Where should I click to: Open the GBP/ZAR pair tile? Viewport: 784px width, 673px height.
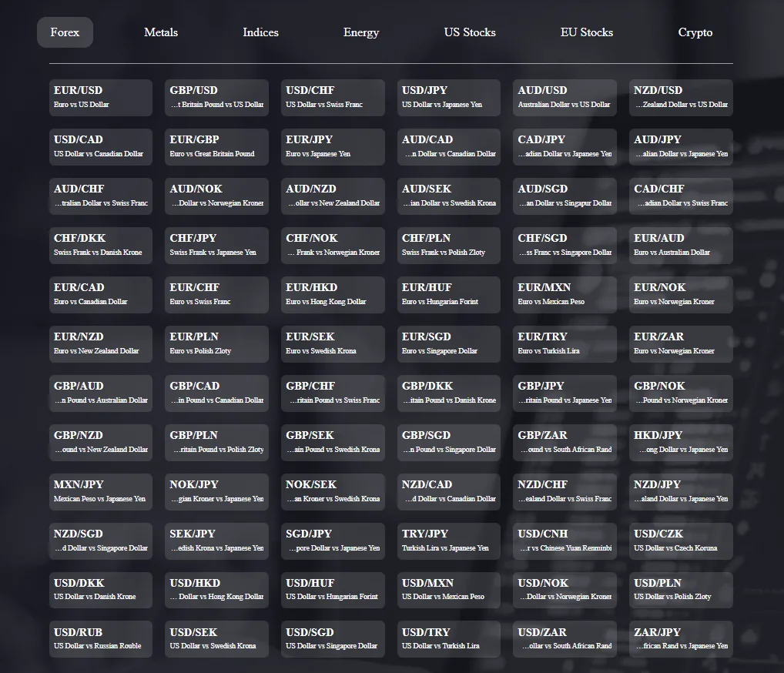(x=565, y=442)
